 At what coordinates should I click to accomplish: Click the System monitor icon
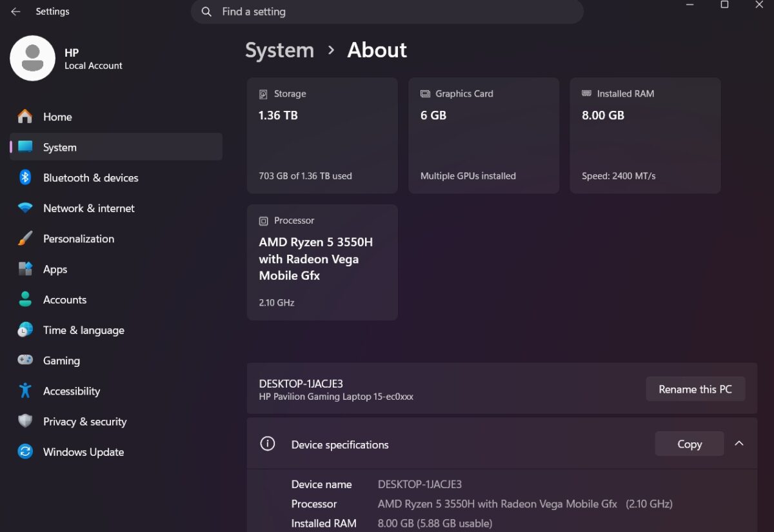(x=25, y=147)
